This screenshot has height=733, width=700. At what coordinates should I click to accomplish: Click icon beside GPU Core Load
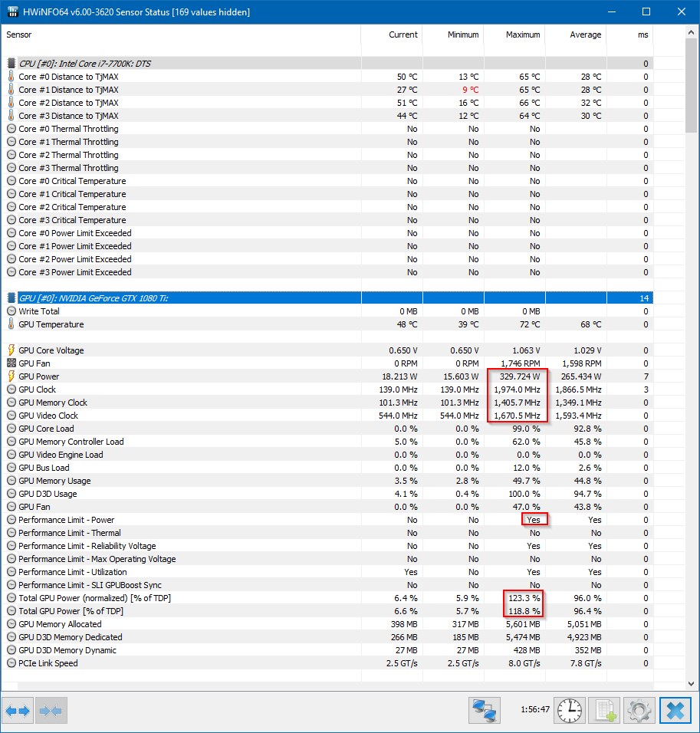tap(12, 428)
